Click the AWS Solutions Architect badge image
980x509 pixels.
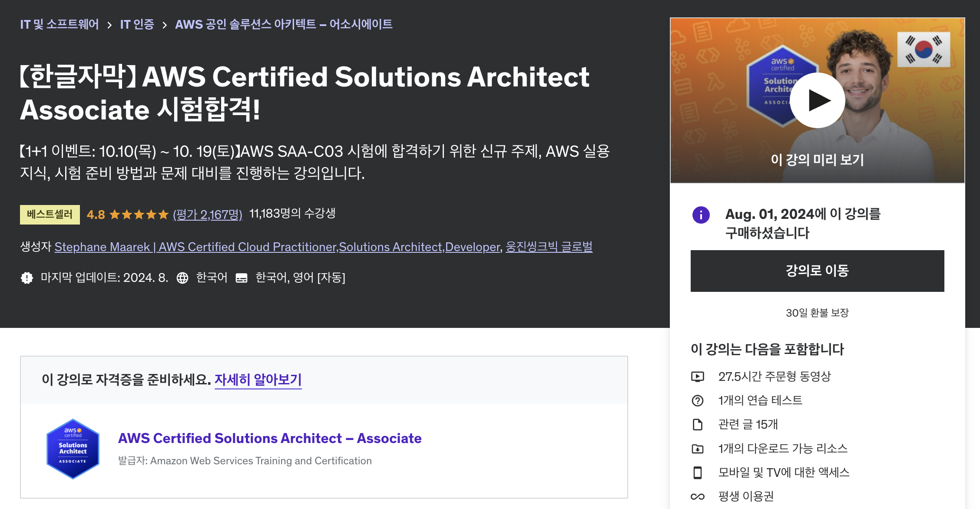point(73,449)
